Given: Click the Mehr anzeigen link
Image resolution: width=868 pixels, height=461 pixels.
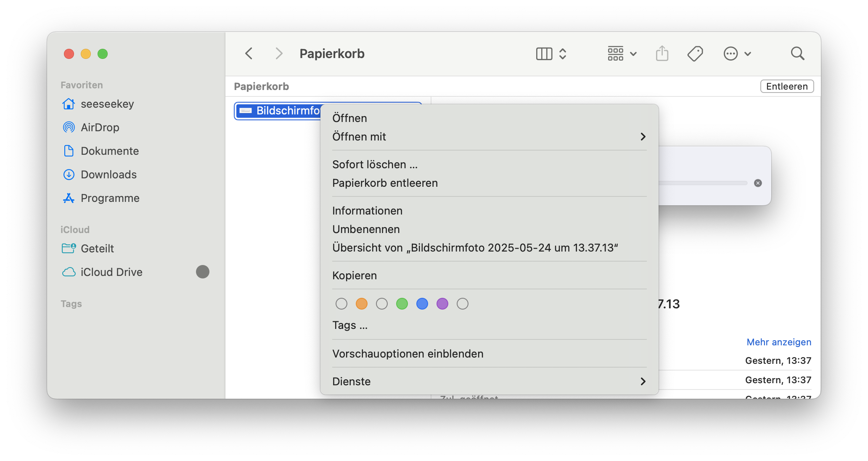Looking at the screenshot, I should pyautogui.click(x=779, y=342).
